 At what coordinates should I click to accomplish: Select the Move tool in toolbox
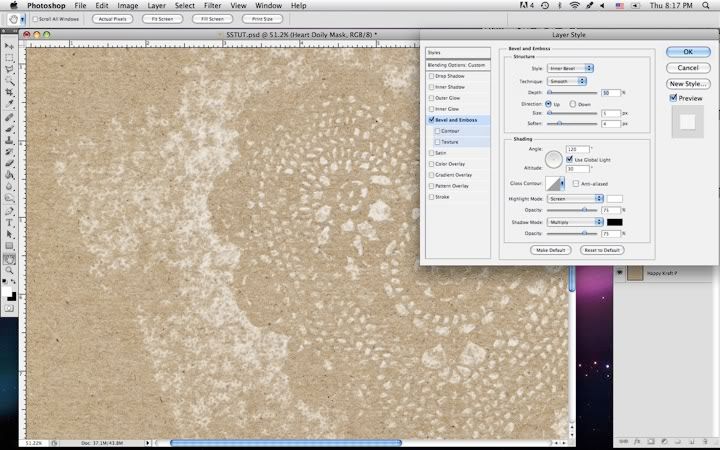(9, 46)
